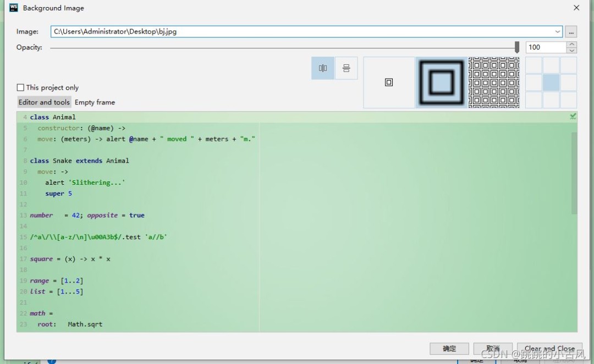Click the browse ellipsis next to image path
This screenshot has height=364, width=594.
coord(571,31)
